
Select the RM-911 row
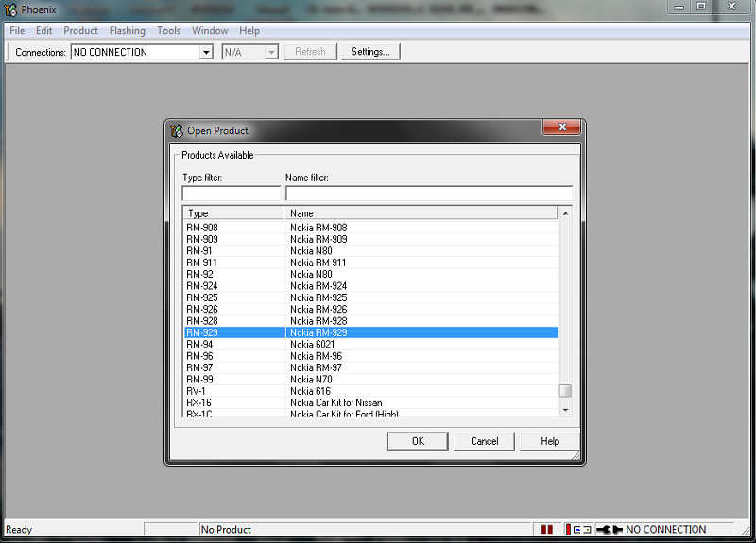pos(371,263)
